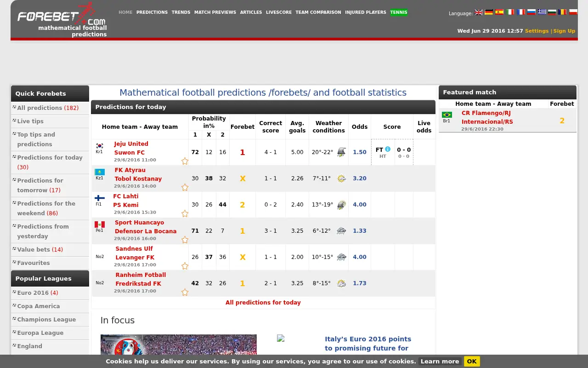Open the INJURED PLAYERS page

(x=366, y=12)
